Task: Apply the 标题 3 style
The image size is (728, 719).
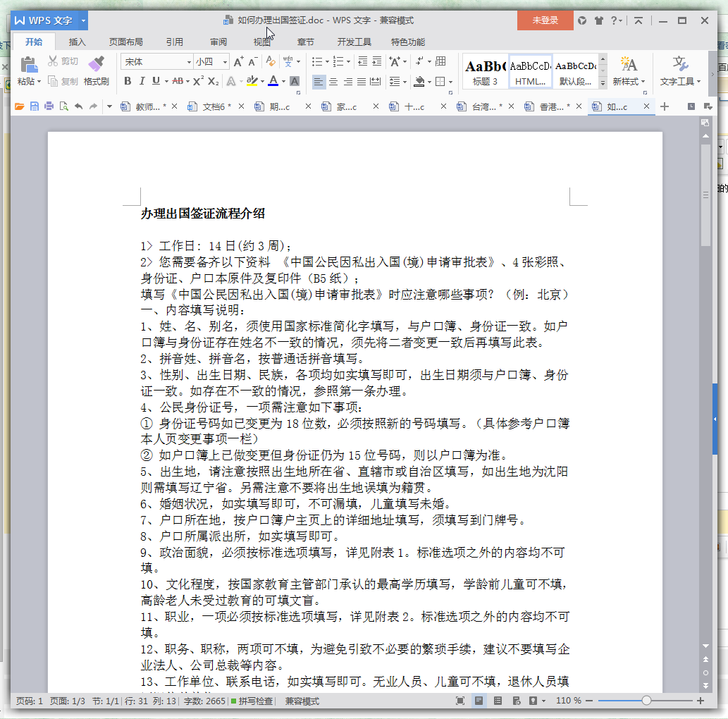Action: click(x=485, y=71)
